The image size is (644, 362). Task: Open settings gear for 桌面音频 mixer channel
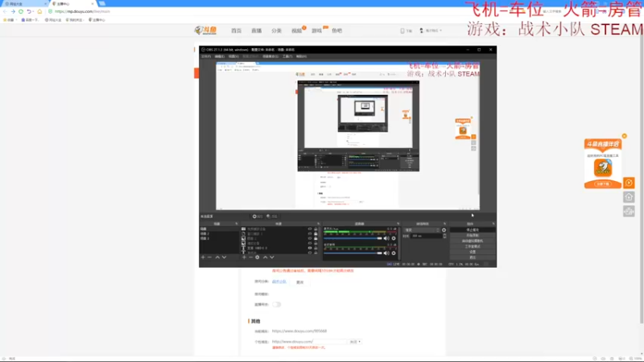[394, 253]
